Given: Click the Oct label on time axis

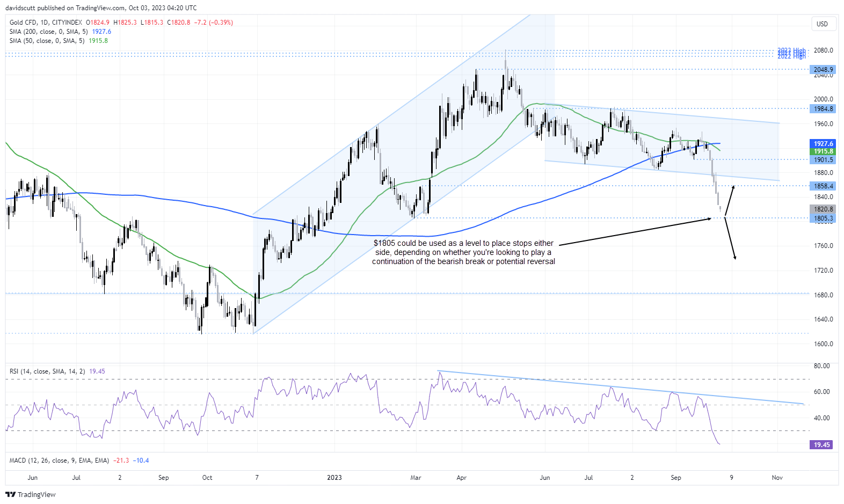Looking at the screenshot, I should coord(207,478).
